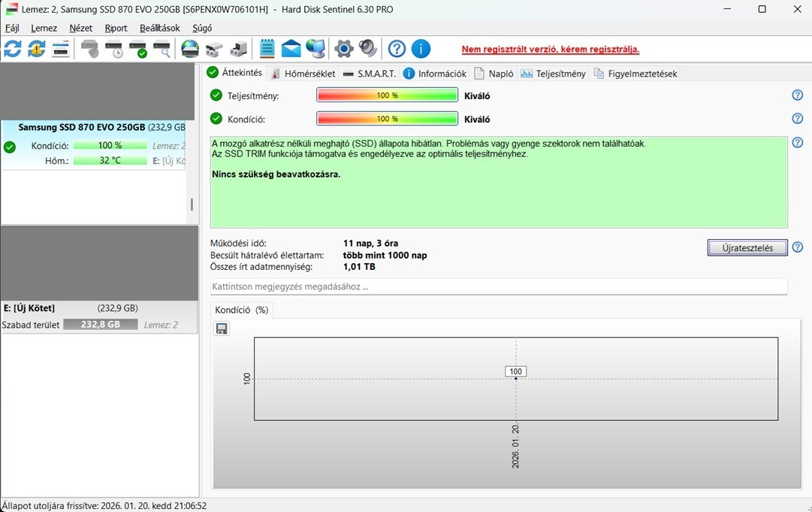Click the loudspeaker sound toolbar icon

click(368, 49)
